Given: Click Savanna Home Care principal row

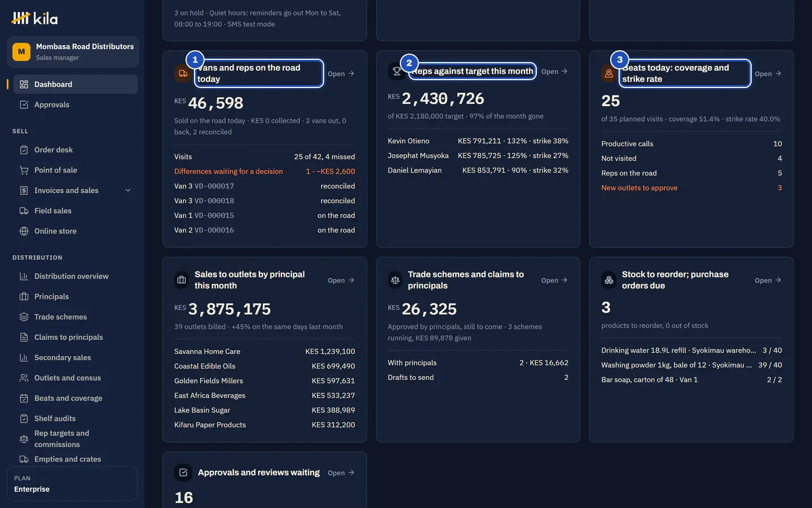Looking at the screenshot, I should 264,351.
